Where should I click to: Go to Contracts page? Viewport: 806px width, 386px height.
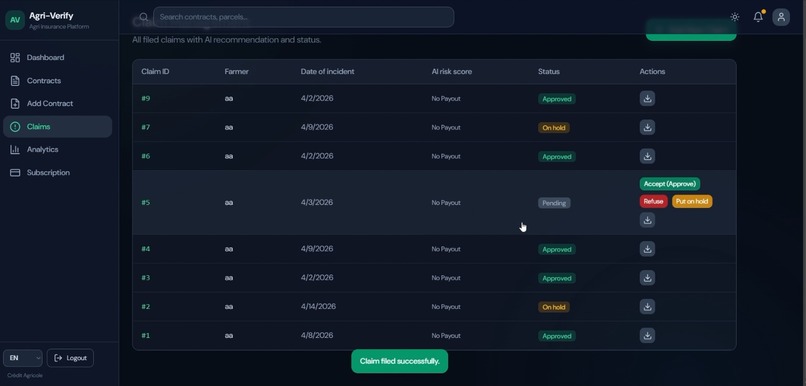(x=58, y=81)
